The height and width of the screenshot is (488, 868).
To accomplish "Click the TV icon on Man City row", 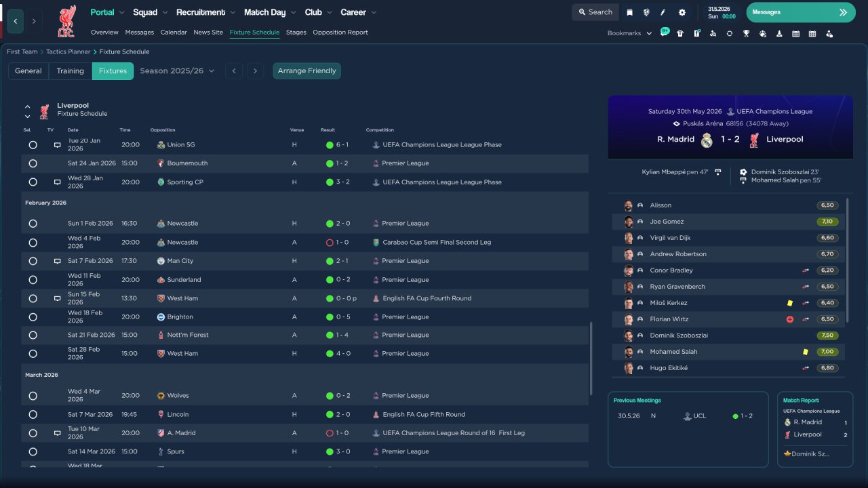I will click(x=58, y=261).
